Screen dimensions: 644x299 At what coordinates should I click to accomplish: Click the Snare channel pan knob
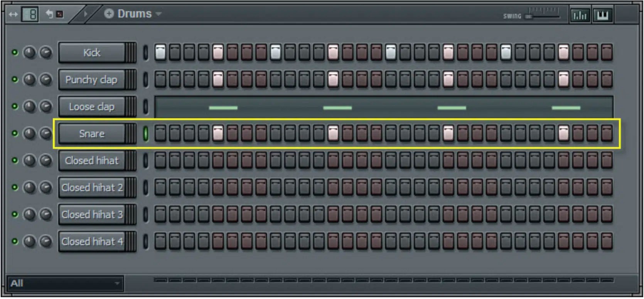pyautogui.click(x=30, y=133)
